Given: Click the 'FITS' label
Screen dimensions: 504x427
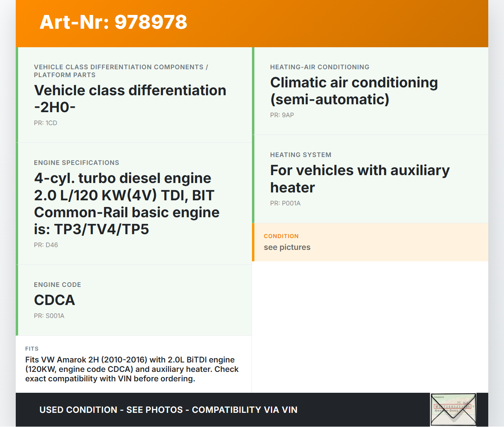Looking at the screenshot, I should [32, 349].
